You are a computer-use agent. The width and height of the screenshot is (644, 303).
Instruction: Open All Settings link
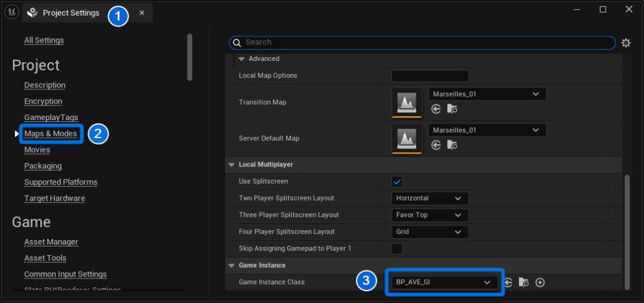click(x=44, y=40)
